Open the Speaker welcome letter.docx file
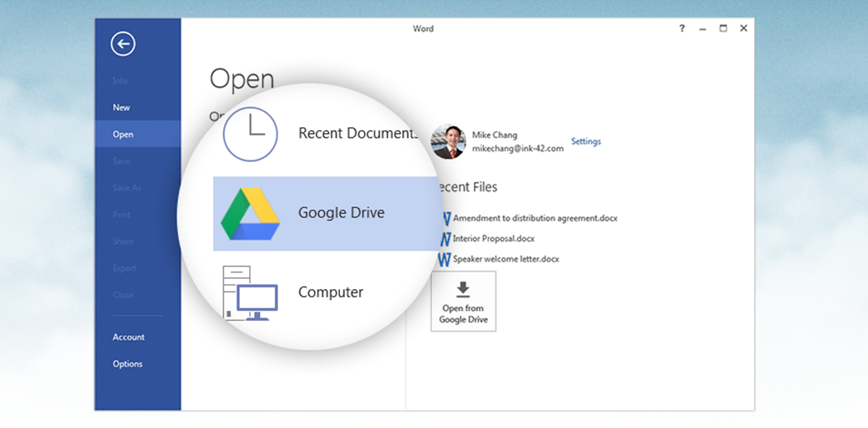Image resolution: width=868 pixels, height=428 pixels. (x=505, y=259)
